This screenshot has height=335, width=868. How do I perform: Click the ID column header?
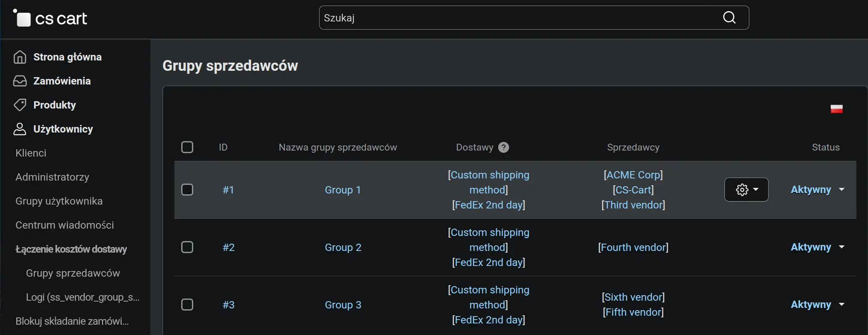pyautogui.click(x=223, y=148)
